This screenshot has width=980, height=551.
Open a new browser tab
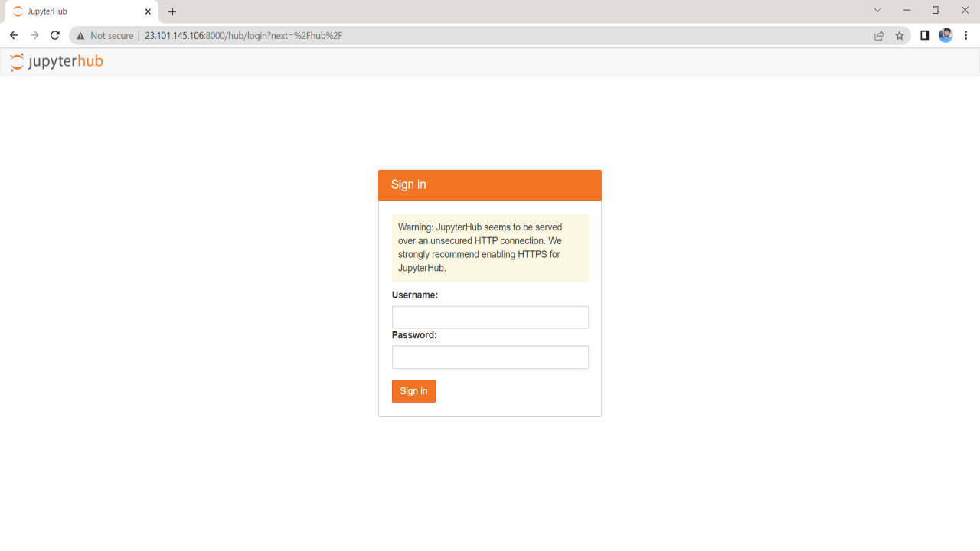point(172,11)
